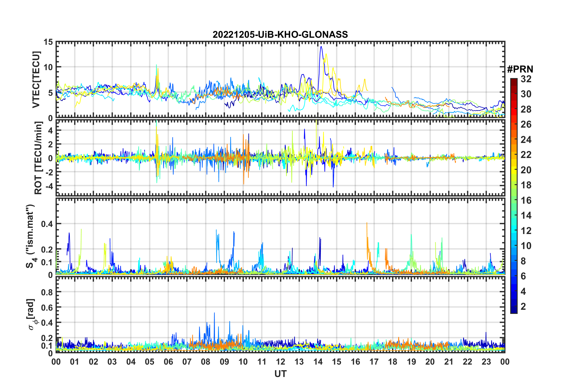Click colorbar tick label 10
Image resolution: width=561 pixels, height=392 pixels.
pos(526,246)
